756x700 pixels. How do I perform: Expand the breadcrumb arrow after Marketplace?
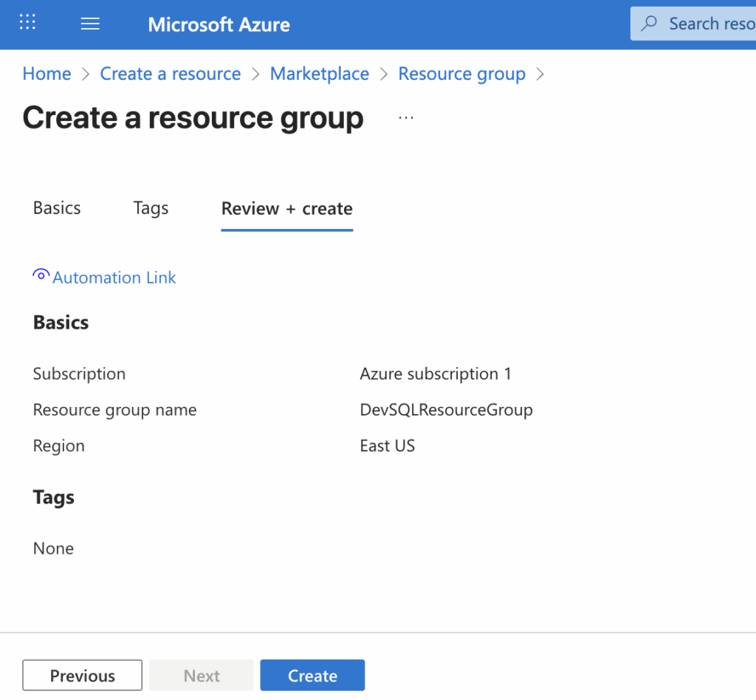coord(383,74)
